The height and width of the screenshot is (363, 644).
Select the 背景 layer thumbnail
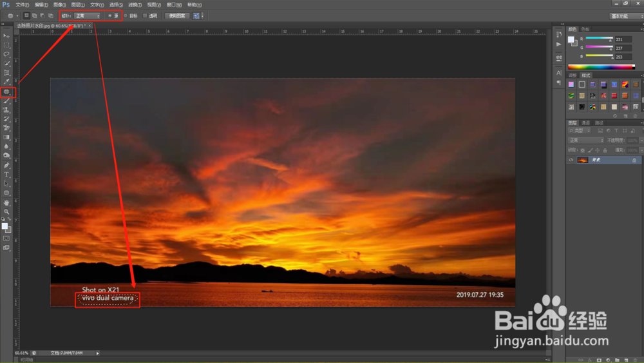(582, 160)
